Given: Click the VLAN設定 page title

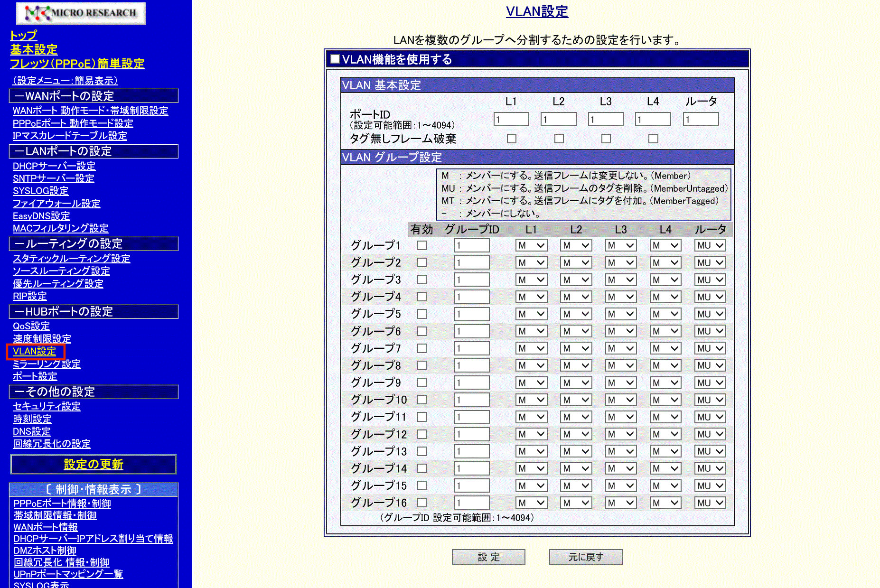Looking at the screenshot, I should [537, 11].
